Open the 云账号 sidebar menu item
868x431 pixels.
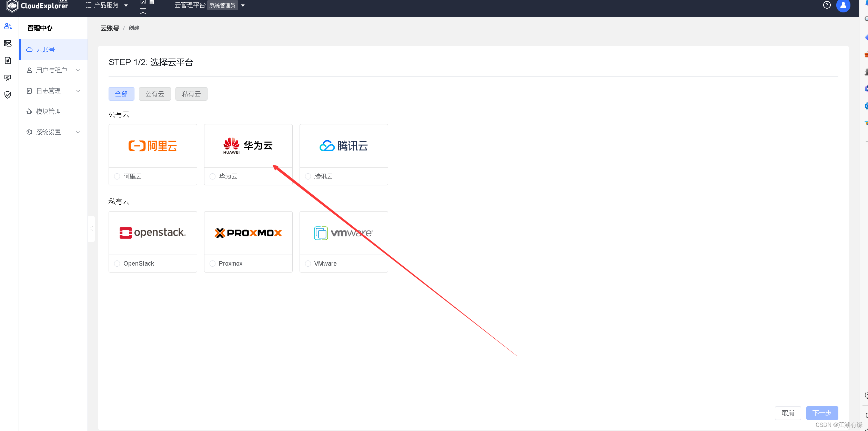tap(53, 50)
